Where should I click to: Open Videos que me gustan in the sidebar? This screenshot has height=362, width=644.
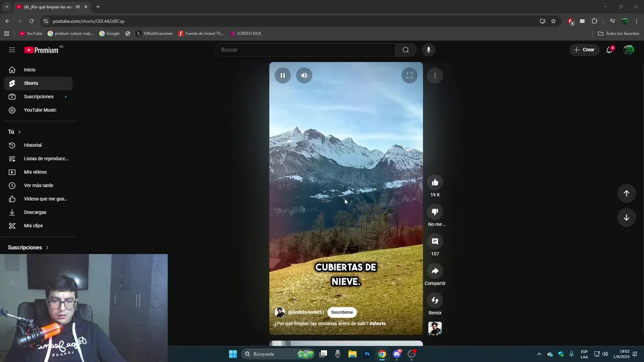point(38,199)
